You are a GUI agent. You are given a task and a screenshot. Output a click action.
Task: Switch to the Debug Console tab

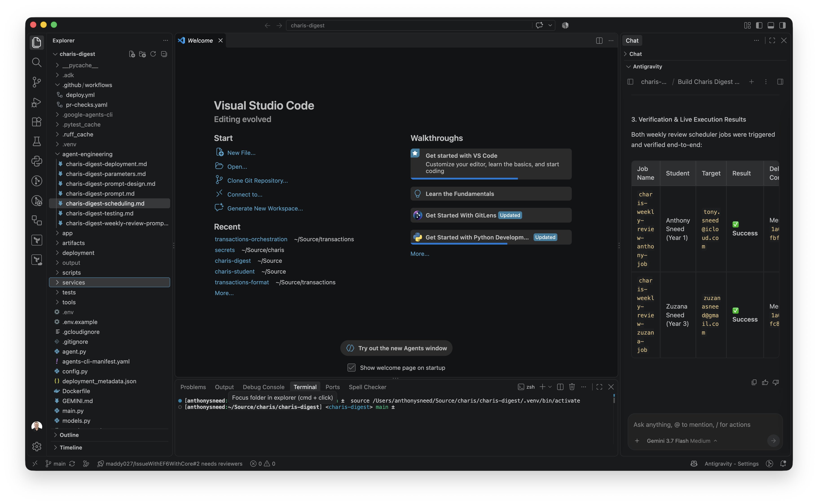264,387
